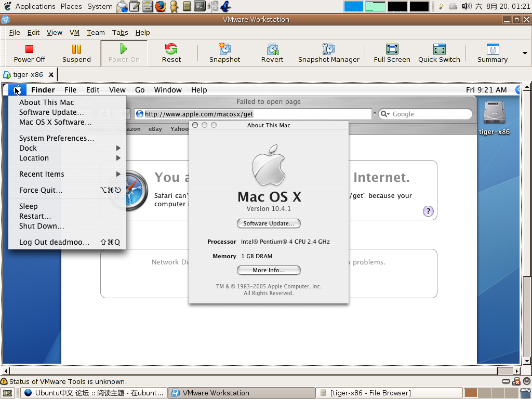Open the VM menu
Image resolution: width=532 pixels, height=399 pixels.
(74, 33)
